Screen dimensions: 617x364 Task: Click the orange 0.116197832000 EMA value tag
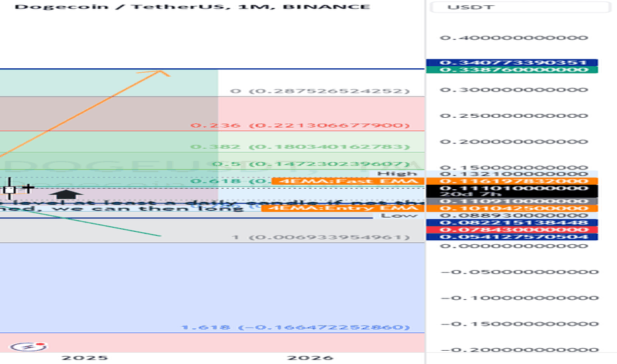tap(512, 181)
